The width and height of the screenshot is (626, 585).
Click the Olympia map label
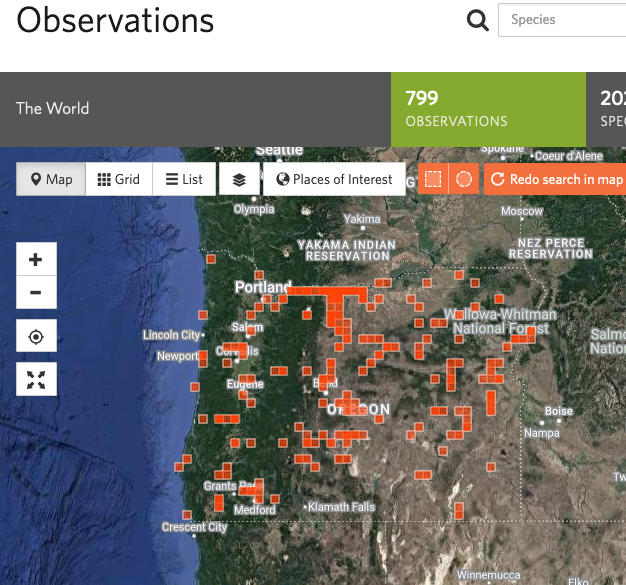point(254,209)
